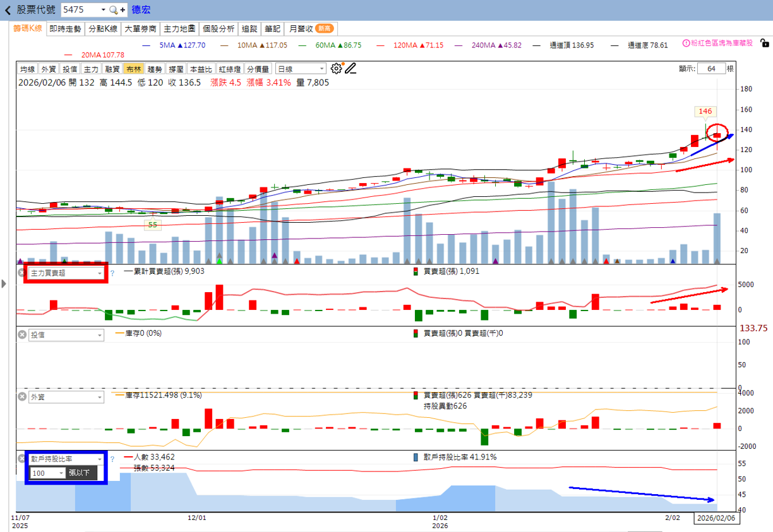
Task: Open help question mark beside 散戶持股比率
Action: click(112, 459)
